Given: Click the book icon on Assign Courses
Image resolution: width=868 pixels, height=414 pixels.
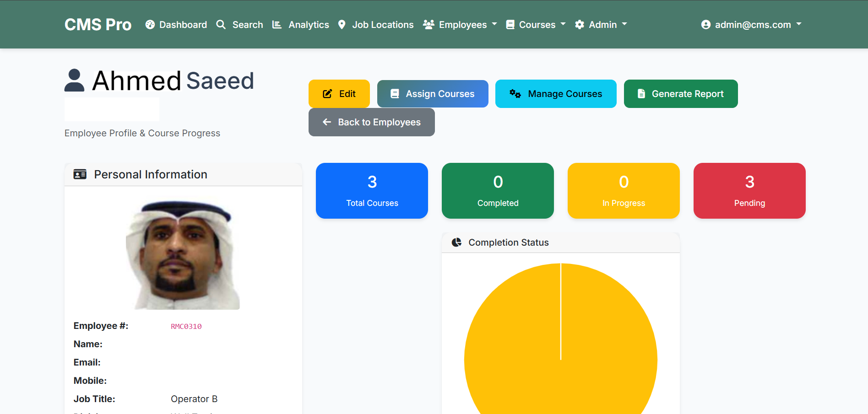Looking at the screenshot, I should pos(395,94).
